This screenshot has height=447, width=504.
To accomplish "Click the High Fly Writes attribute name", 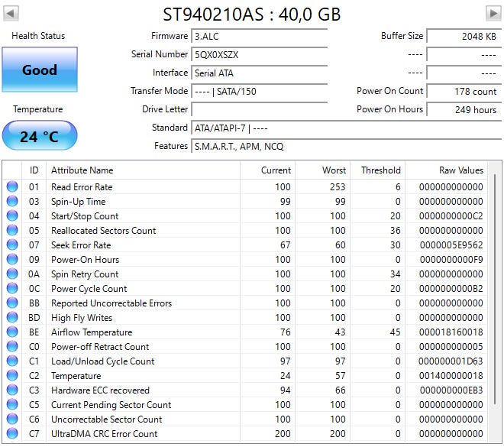I will pyautogui.click(x=82, y=318).
